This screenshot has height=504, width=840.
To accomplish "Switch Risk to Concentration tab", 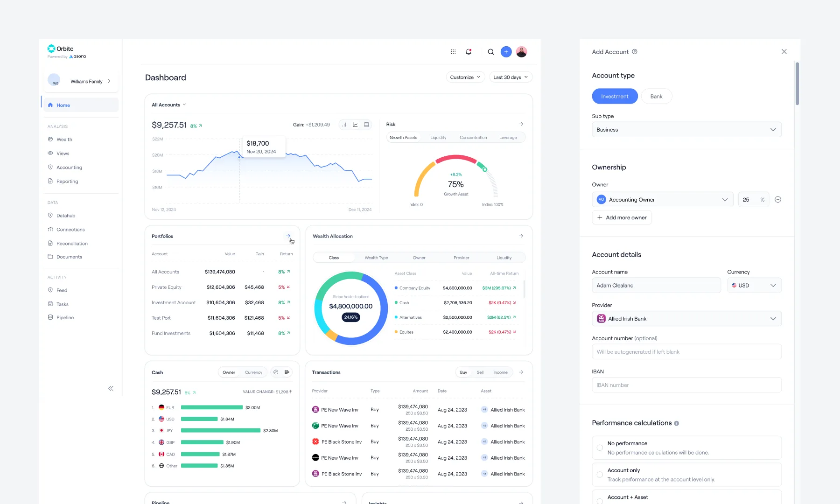I will tap(473, 138).
